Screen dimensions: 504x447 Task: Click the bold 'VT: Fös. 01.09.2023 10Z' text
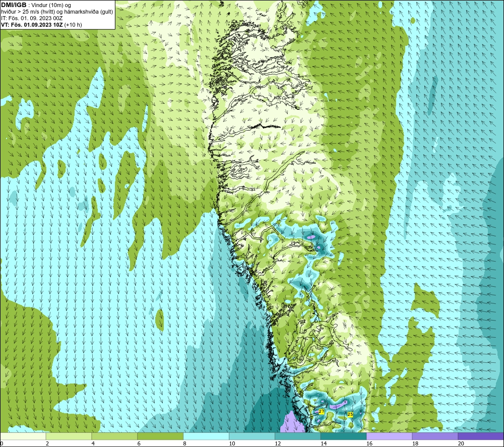pyautogui.click(x=32, y=25)
